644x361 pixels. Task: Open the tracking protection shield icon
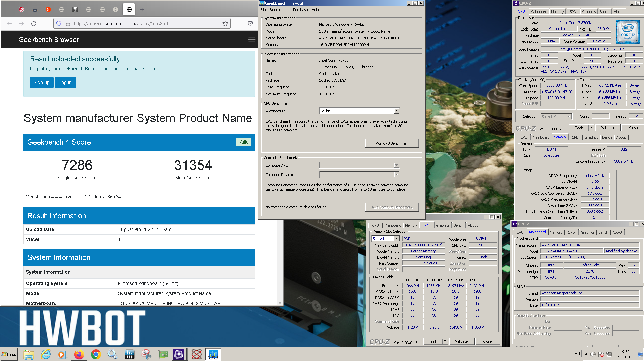pos(59,23)
